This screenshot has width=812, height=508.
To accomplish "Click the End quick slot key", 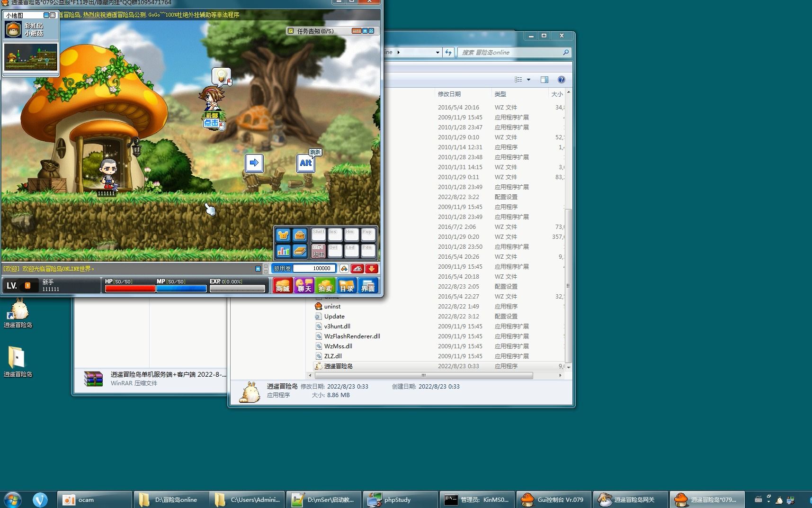I will coord(351,251).
